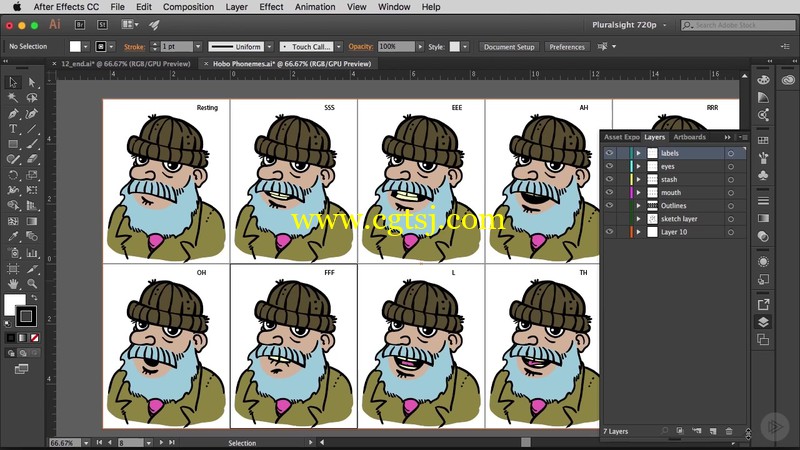Hide the stash layer
The image size is (800, 450).
point(609,179)
